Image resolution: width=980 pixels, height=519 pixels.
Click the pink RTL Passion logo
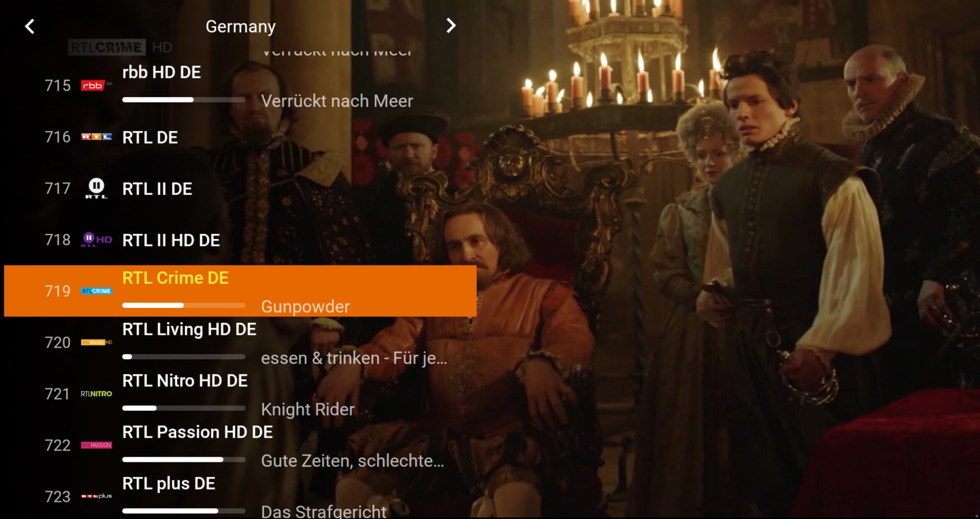96,445
